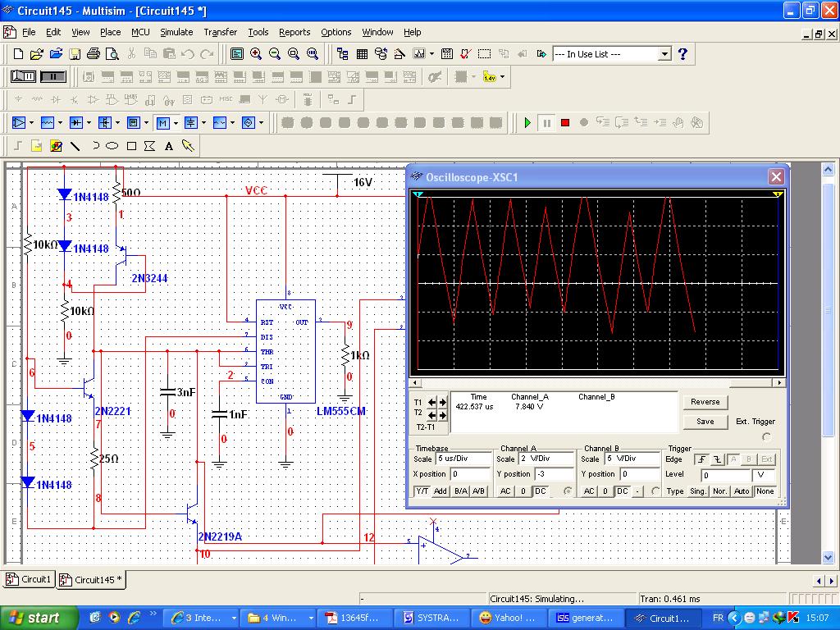
Task: Stop the simulation with the red square
Action: point(565,123)
